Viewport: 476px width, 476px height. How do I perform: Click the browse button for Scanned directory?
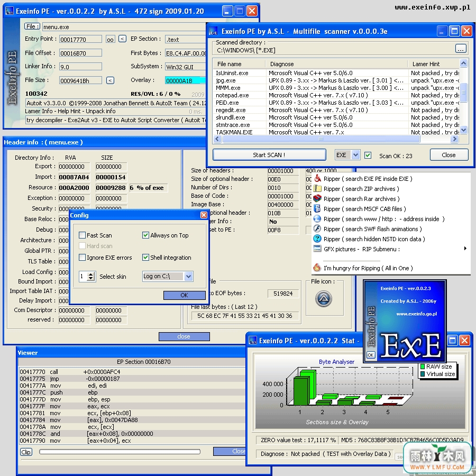coord(461,48)
